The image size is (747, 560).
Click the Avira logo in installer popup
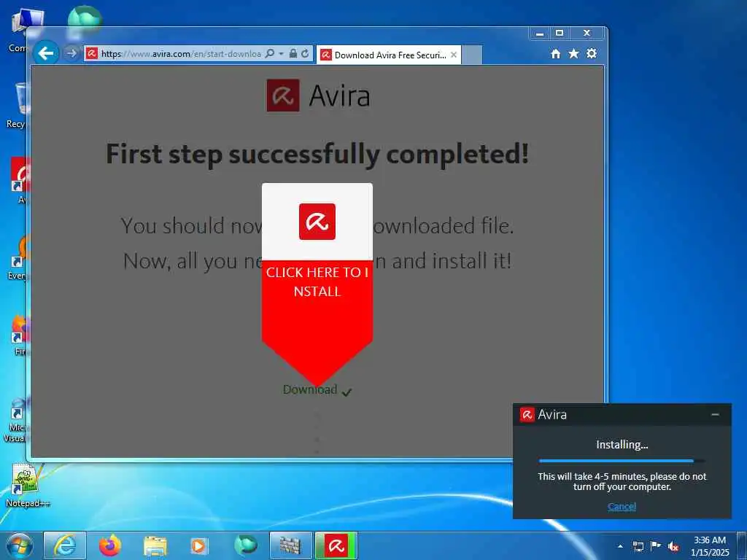527,415
